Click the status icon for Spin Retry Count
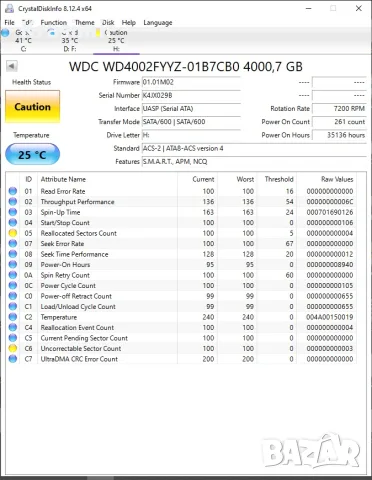The width and height of the screenshot is (372, 480). [13, 275]
